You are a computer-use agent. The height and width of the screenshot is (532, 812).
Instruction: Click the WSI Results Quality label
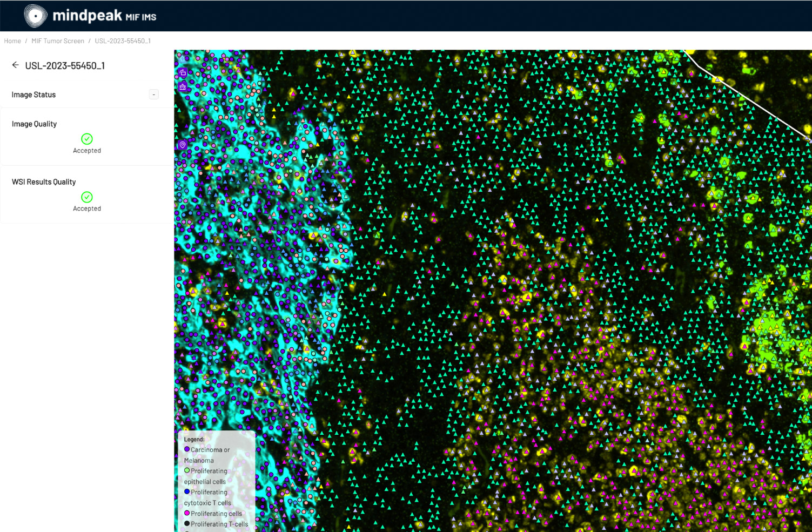pyautogui.click(x=44, y=182)
